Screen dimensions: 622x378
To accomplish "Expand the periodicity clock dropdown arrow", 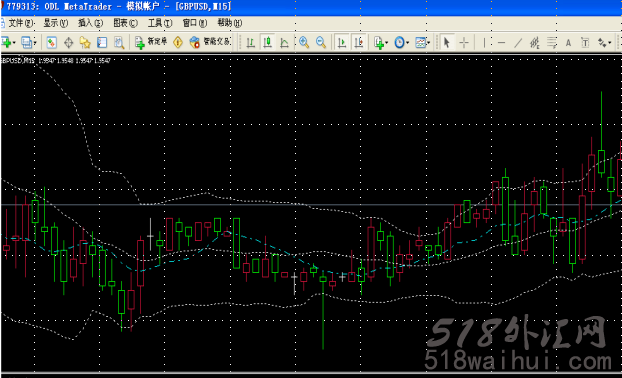I will pos(407,42).
